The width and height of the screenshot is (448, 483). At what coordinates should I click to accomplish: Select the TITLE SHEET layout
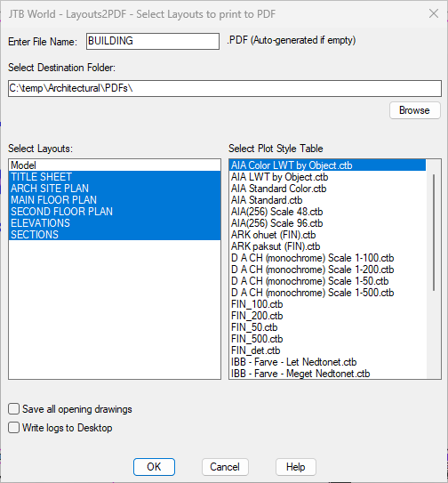pyautogui.click(x=115, y=177)
